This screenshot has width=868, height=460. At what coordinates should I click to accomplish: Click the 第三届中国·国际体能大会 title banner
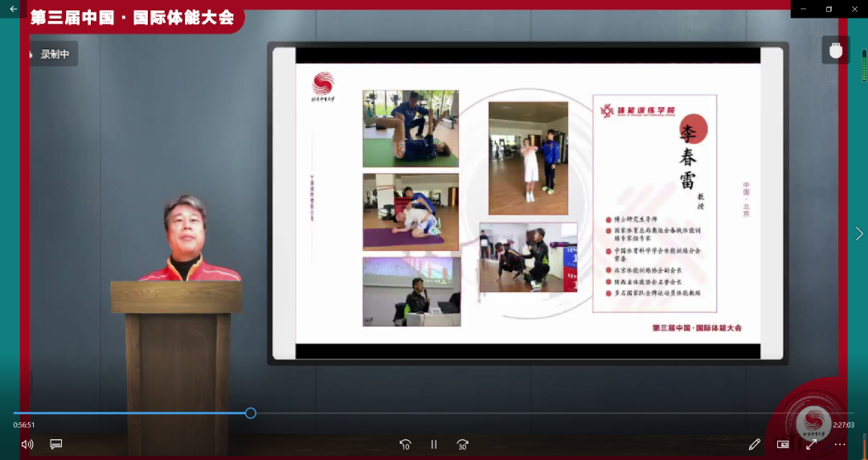pyautogui.click(x=132, y=17)
